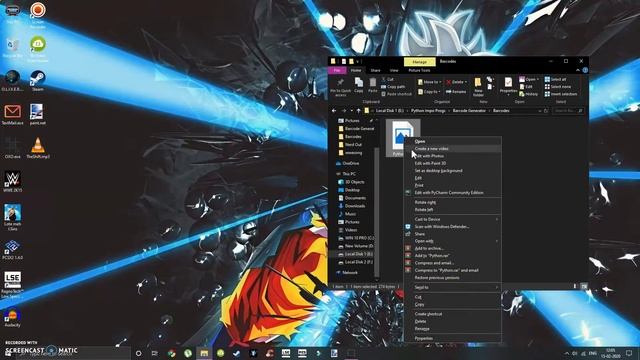
Task: Expand the Send to submenu
Action: click(452, 287)
